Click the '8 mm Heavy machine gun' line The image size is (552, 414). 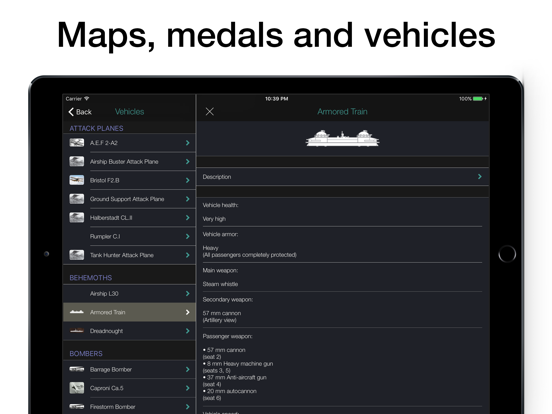point(238,364)
